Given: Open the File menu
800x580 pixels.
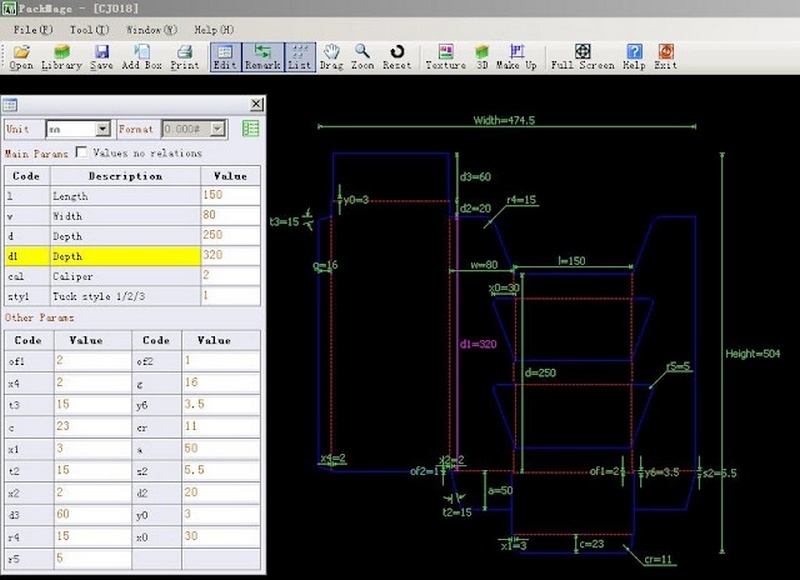Looking at the screenshot, I should [31, 29].
